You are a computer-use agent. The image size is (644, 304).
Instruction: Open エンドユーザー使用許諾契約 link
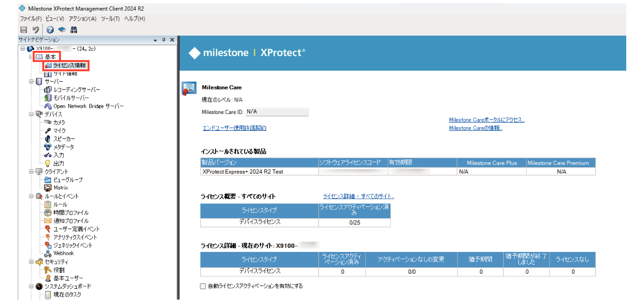point(235,128)
